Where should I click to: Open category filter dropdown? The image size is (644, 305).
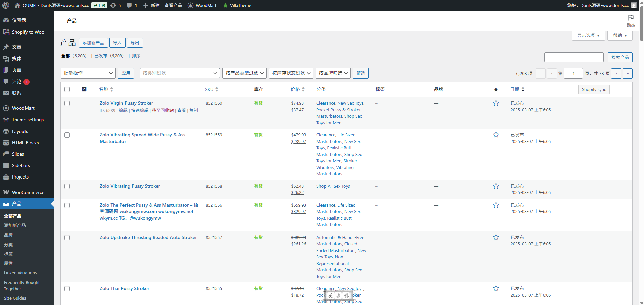coord(180,73)
